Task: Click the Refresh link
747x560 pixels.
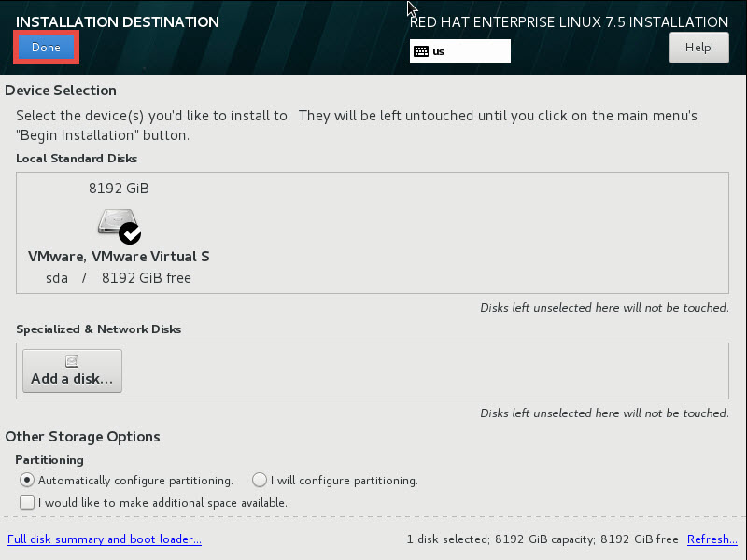Action: [x=712, y=539]
